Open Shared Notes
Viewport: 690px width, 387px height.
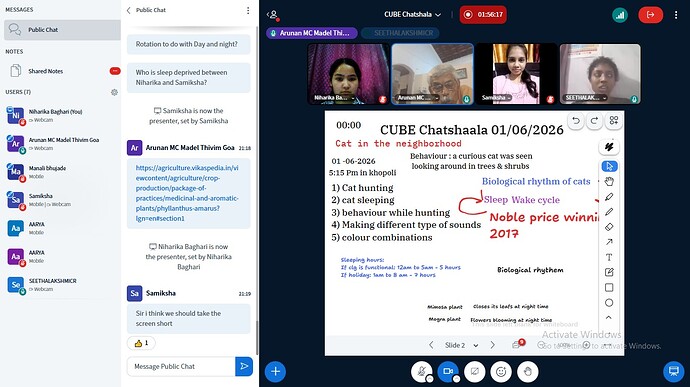[62, 71]
